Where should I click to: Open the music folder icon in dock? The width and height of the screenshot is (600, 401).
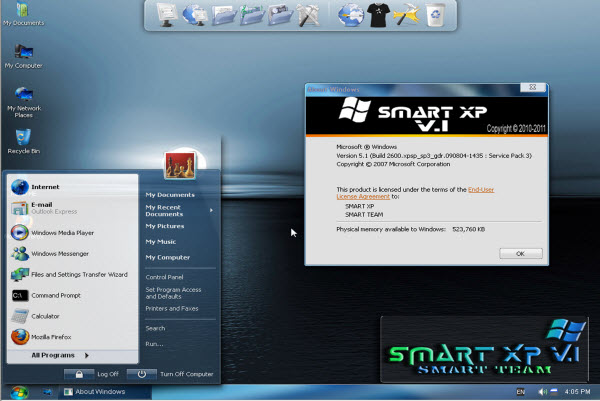point(280,15)
